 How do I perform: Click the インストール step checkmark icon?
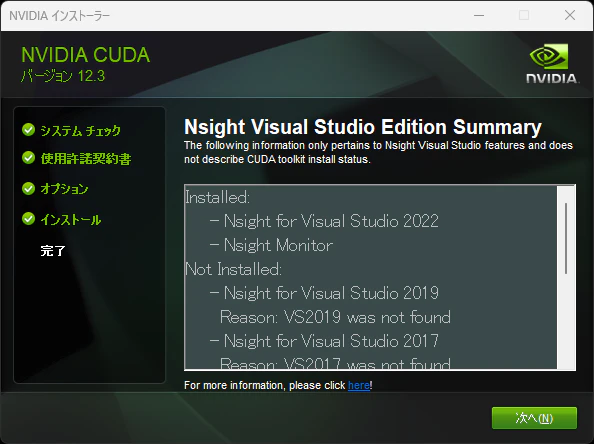(x=28, y=219)
